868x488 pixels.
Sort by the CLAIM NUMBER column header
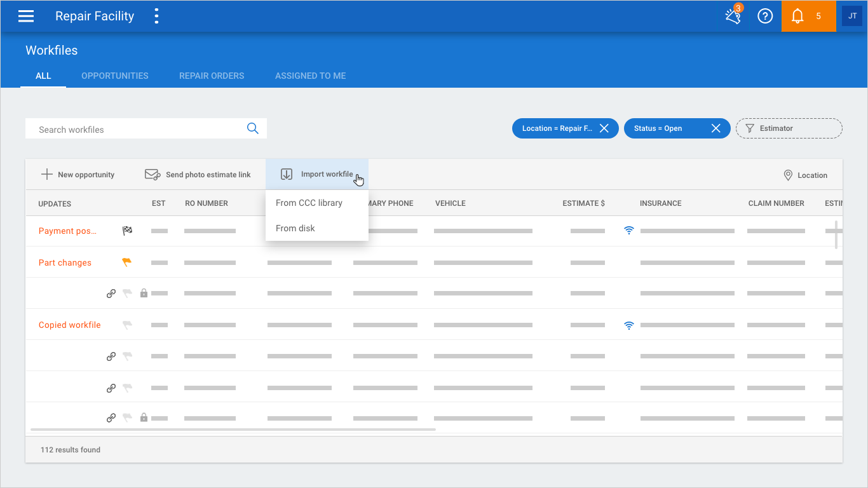pos(776,203)
